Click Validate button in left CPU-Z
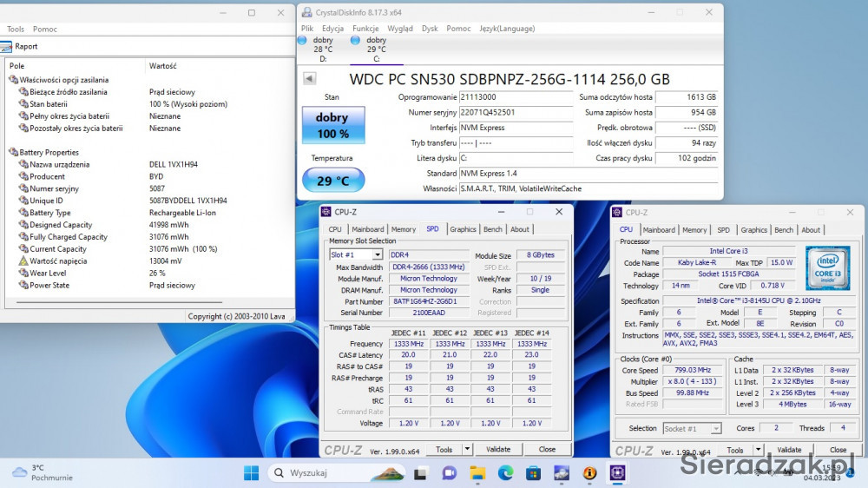Screen dimensions: 868x488 tap(498, 449)
